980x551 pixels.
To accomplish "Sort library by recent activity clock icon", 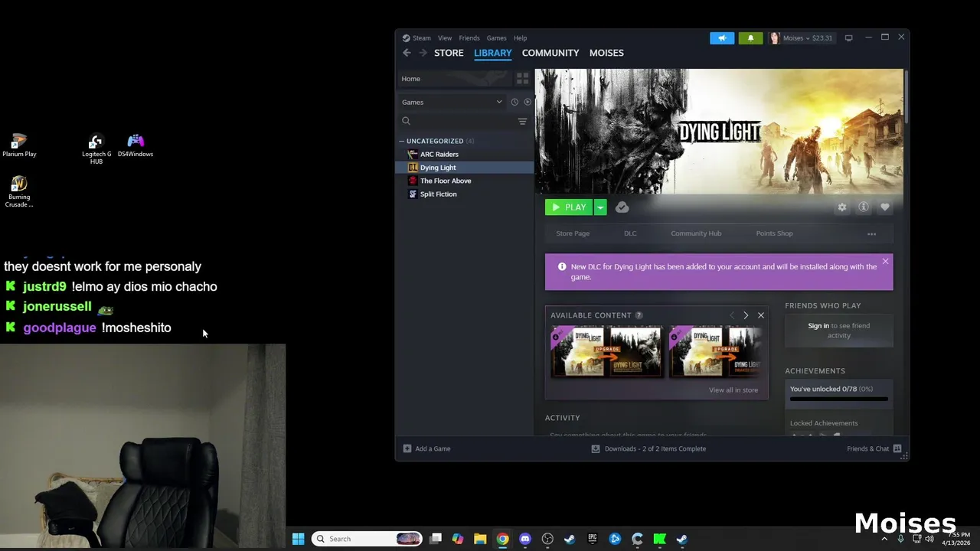I will 514,102.
